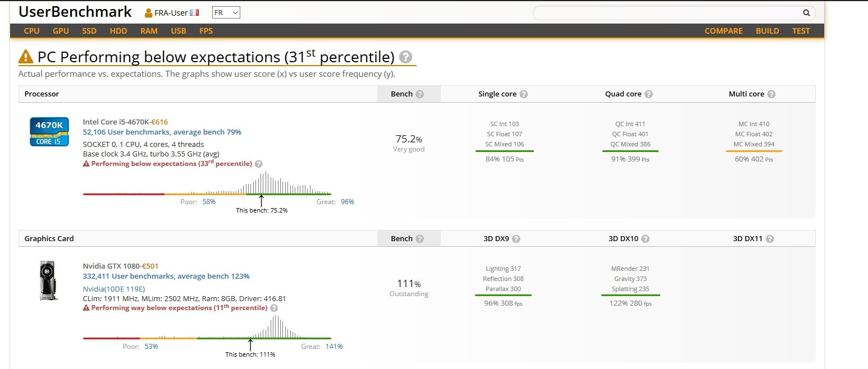Image resolution: width=868 pixels, height=369 pixels.
Task: Open the BUILD menu item
Action: (768, 31)
